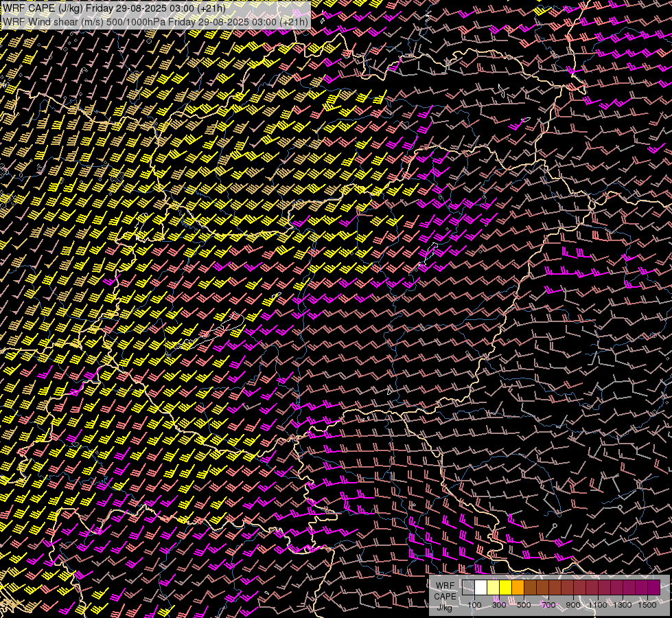Click the 'WRF Wind shear (m/s) 500/1000hPa' title line

pyautogui.click(x=156, y=21)
